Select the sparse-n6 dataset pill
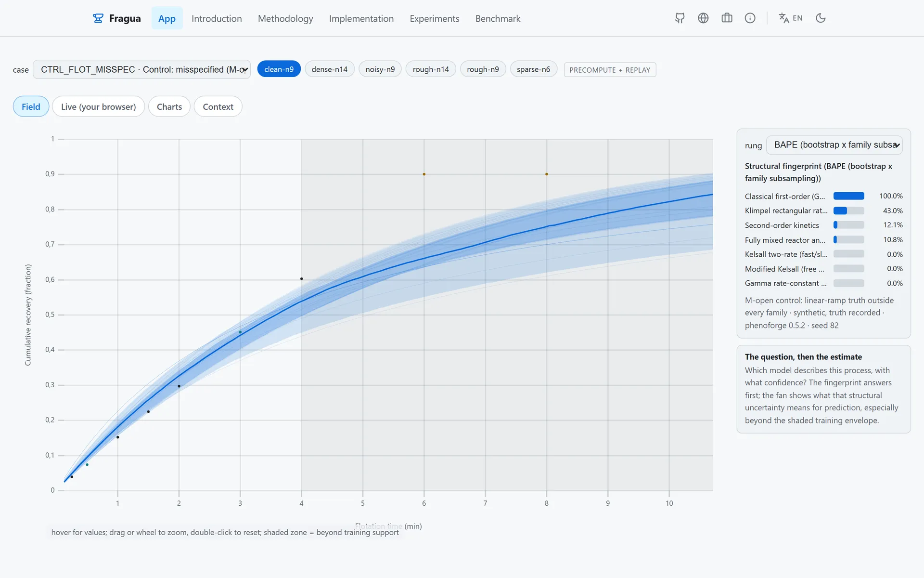The height and width of the screenshot is (578, 924). [x=533, y=69]
